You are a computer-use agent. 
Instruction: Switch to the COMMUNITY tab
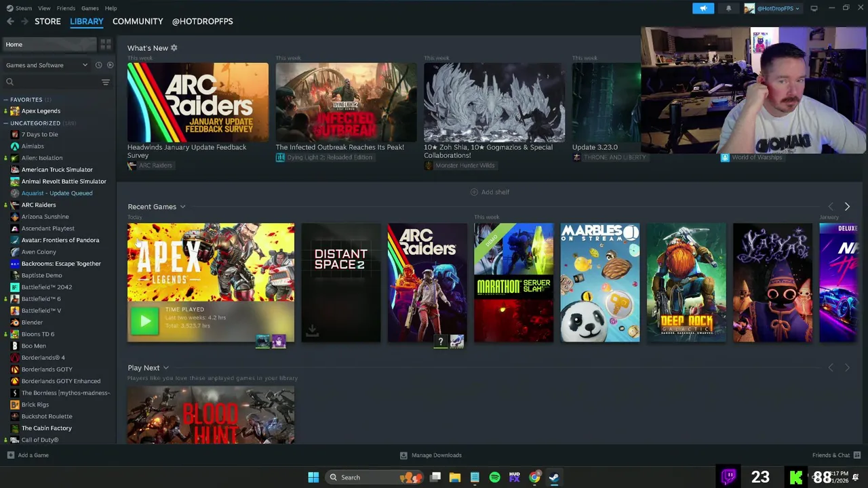[138, 21]
